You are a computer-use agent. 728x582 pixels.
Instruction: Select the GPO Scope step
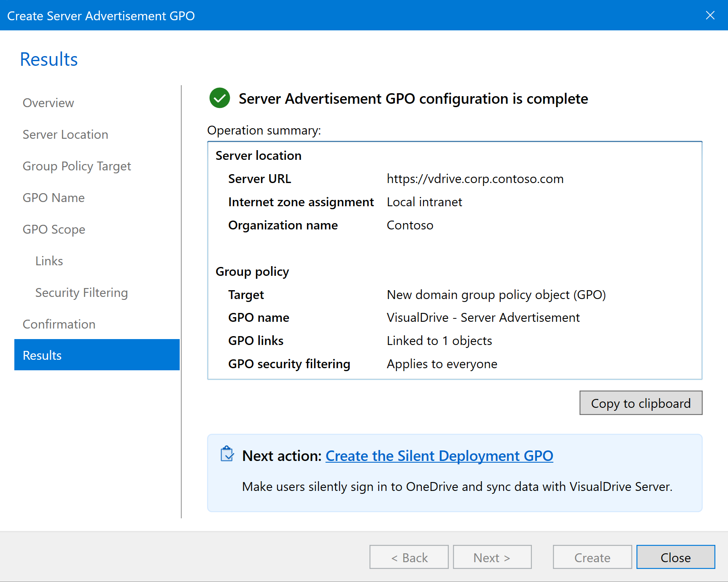point(54,229)
